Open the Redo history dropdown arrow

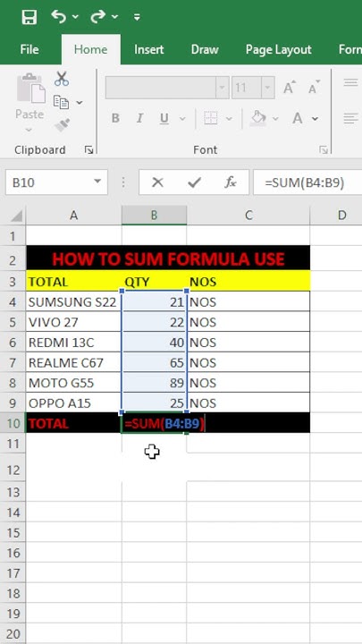[114, 17]
